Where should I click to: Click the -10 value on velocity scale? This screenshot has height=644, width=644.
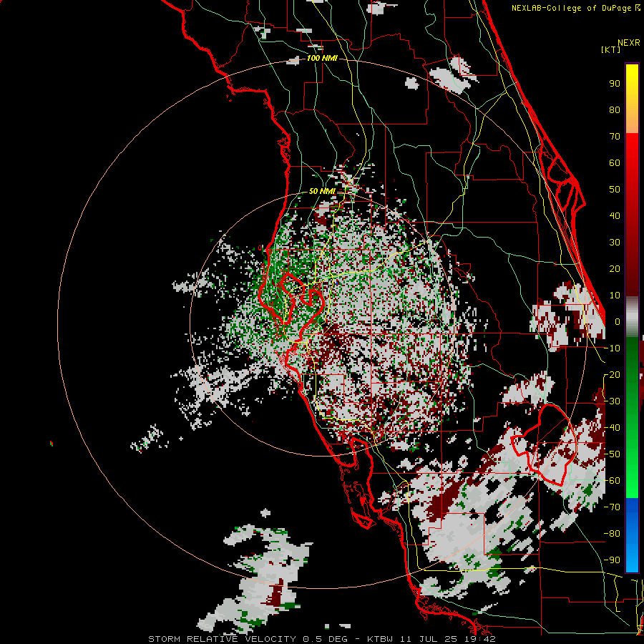[x=612, y=348]
